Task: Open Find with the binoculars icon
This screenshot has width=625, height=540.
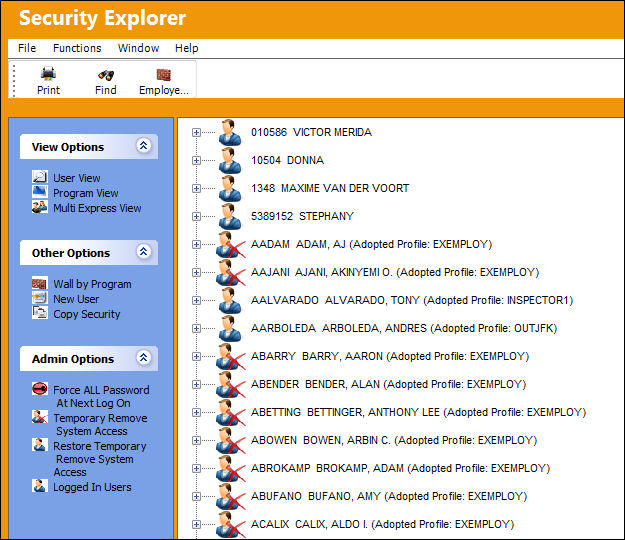Action: [106, 75]
